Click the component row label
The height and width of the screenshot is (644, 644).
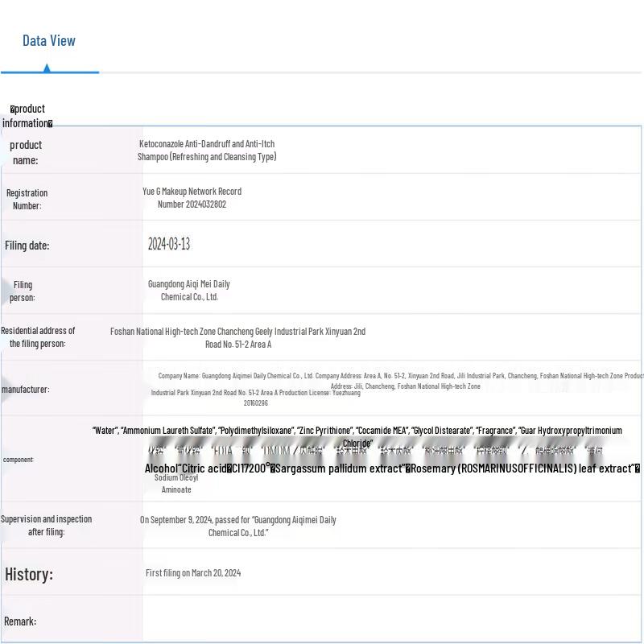coord(19,460)
